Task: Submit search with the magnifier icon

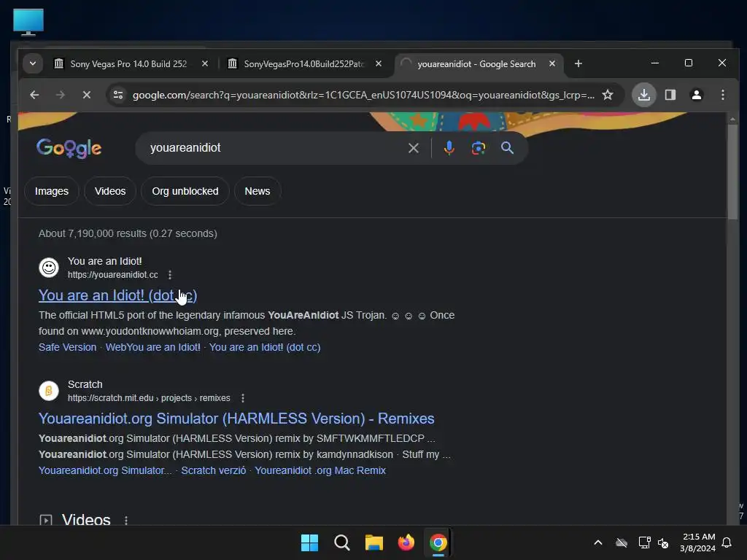Action: pos(508,148)
